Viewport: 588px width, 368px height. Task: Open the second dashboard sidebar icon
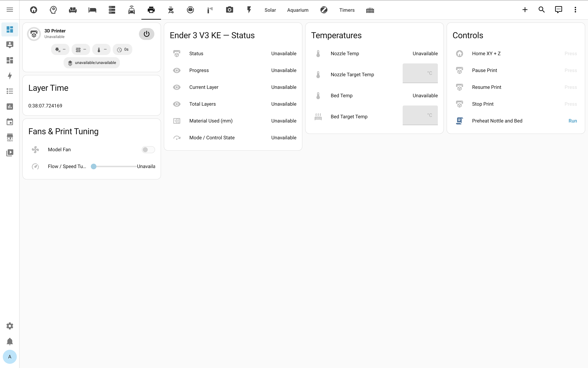point(10,60)
